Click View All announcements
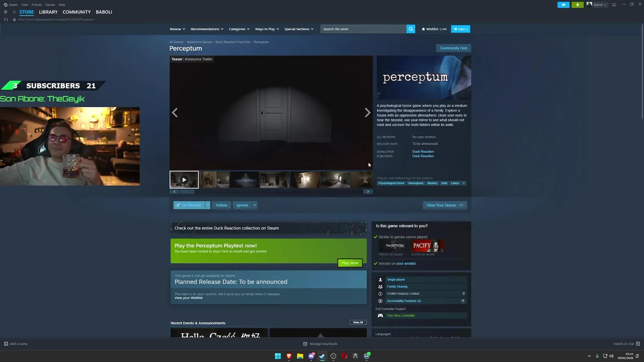This screenshot has height=362, width=644. point(358,322)
